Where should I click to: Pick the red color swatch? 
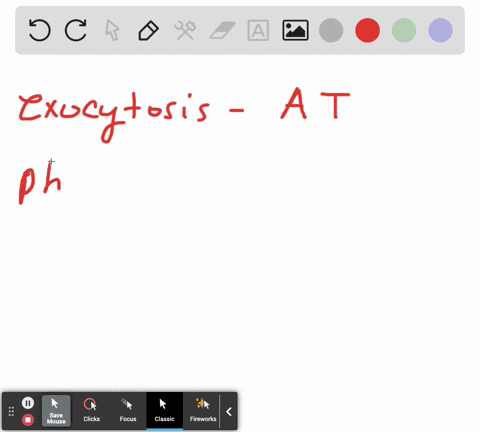(367, 30)
